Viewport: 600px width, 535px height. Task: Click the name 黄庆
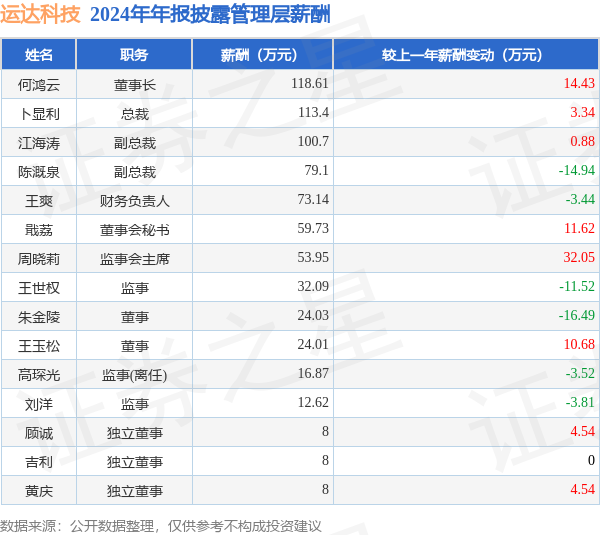(39, 491)
